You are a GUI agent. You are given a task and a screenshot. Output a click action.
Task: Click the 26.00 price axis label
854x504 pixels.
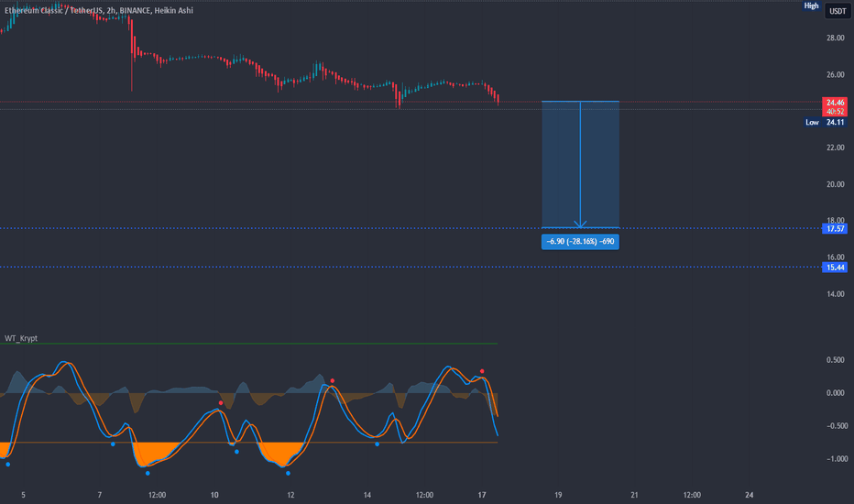(x=835, y=74)
